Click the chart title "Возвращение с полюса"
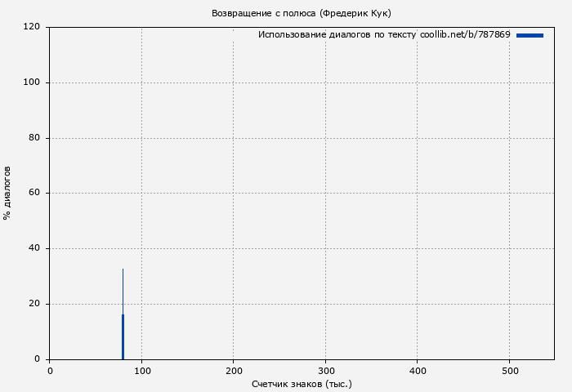The width and height of the screenshot is (572, 392). pos(301,13)
